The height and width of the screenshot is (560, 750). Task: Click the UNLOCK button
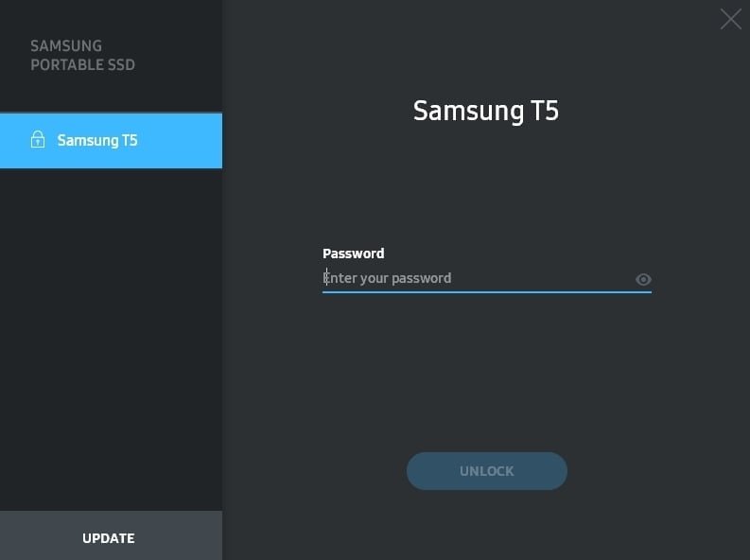[x=486, y=471]
